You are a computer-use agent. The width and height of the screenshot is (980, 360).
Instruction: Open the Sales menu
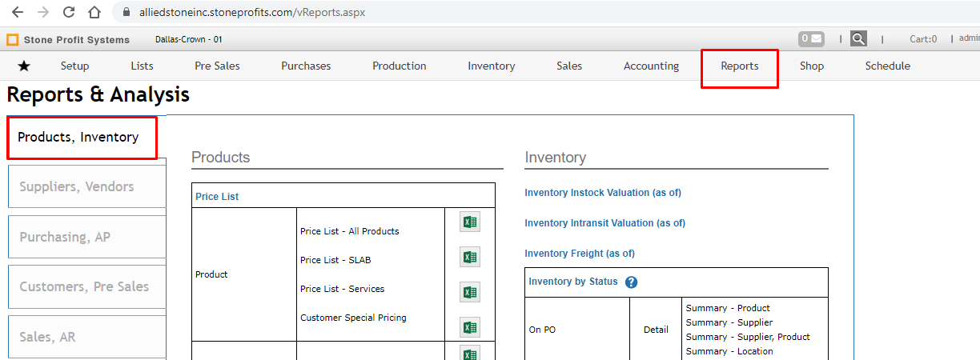[569, 66]
